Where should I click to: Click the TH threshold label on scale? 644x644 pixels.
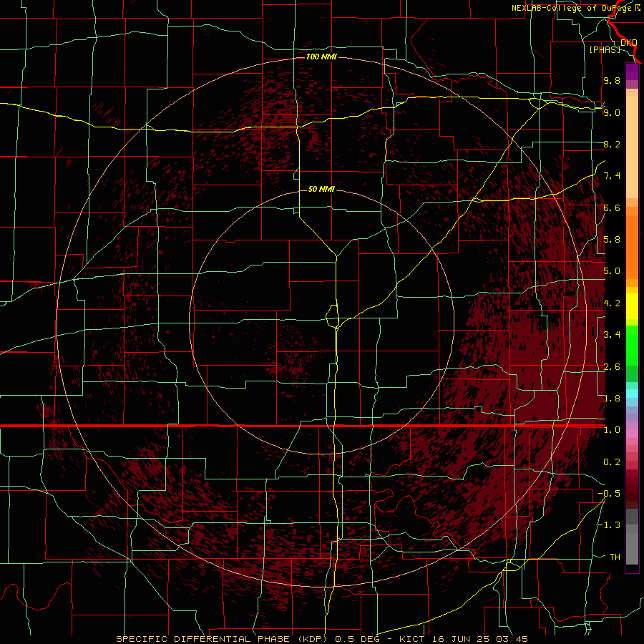(x=615, y=557)
